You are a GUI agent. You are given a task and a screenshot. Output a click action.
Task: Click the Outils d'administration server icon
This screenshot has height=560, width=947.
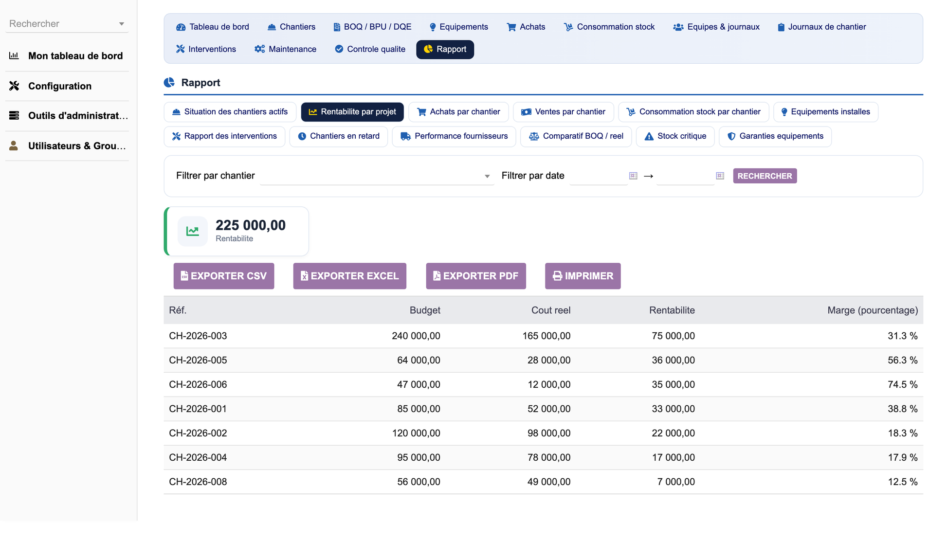coord(14,116)
